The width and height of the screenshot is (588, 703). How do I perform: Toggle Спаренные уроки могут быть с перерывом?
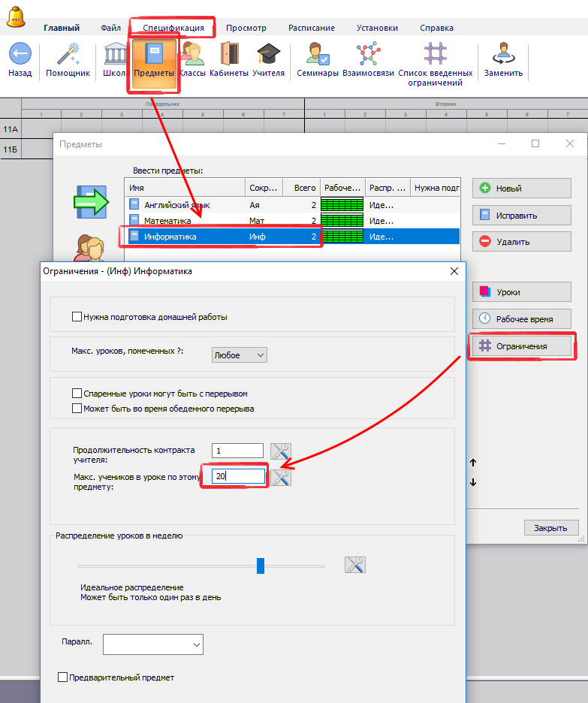point(77,394)
